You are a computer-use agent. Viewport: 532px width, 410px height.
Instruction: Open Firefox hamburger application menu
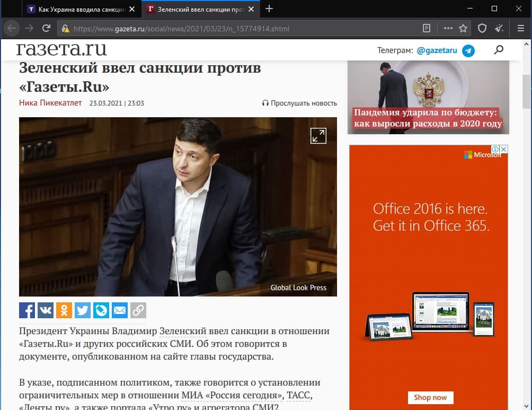point(520,29)
